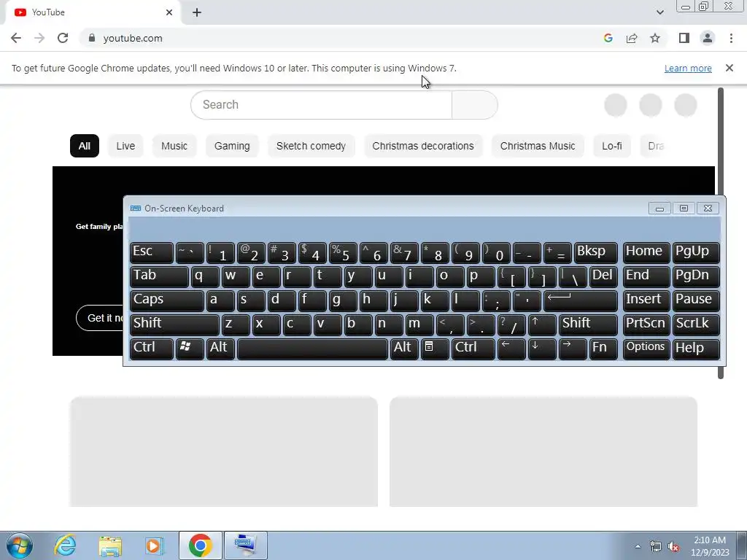This screenshot has width=747, height=560.
Task: Tap the Home key on-screen
Action: click(646, 253)
